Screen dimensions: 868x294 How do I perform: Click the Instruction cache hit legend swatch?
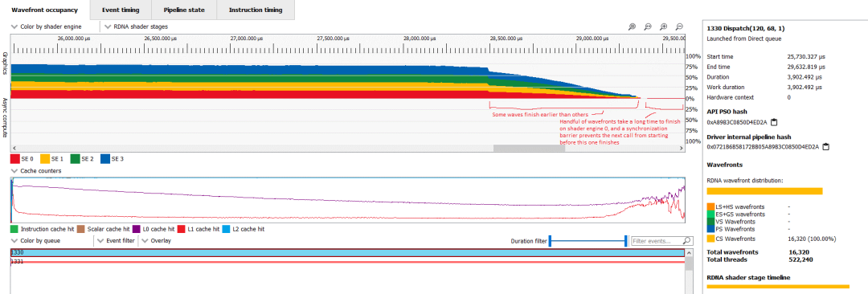(x=14, y=229)
